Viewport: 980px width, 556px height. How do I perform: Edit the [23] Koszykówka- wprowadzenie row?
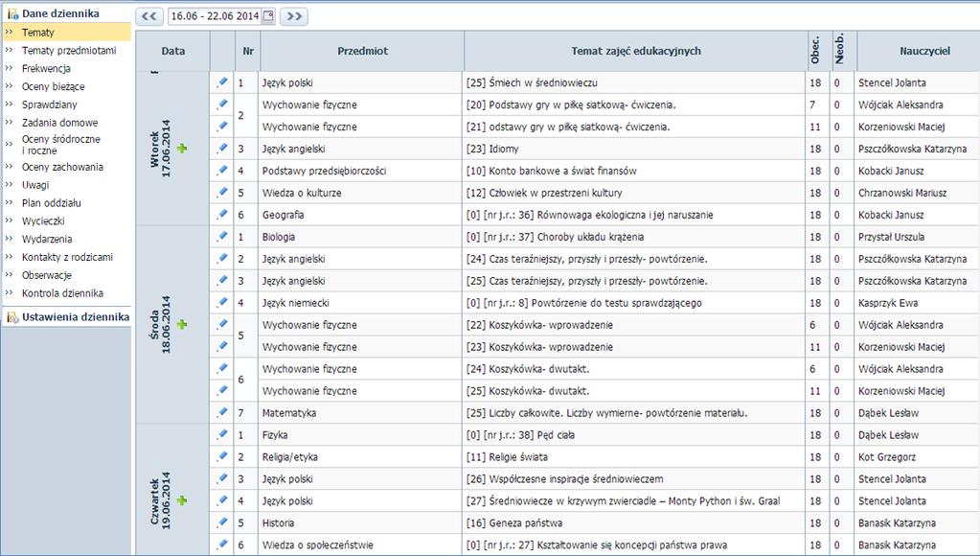(222, 346)
